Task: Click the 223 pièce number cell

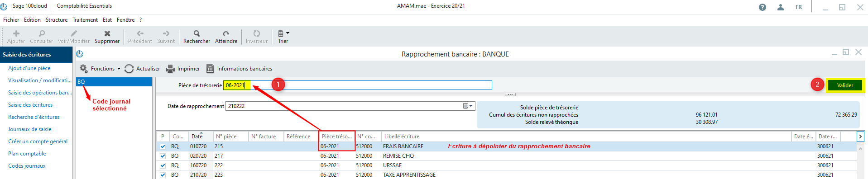Action: click(219, 175)
